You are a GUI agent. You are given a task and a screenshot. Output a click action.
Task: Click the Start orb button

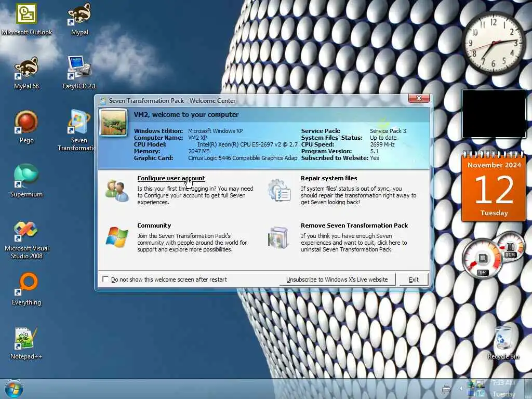click(14, 389)
